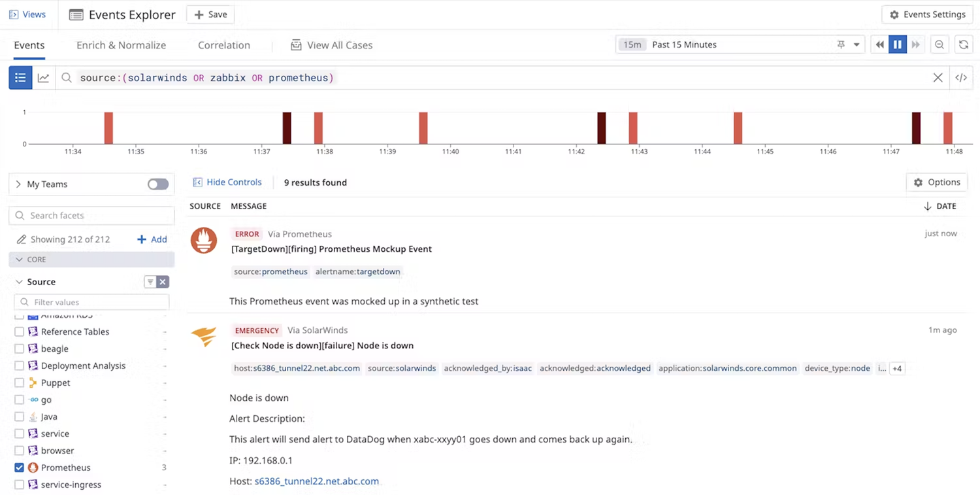Image resolution: width=980 pixels, height=495 pixels.
Task: Switch to the Events tab
Action: click(29, 45)
